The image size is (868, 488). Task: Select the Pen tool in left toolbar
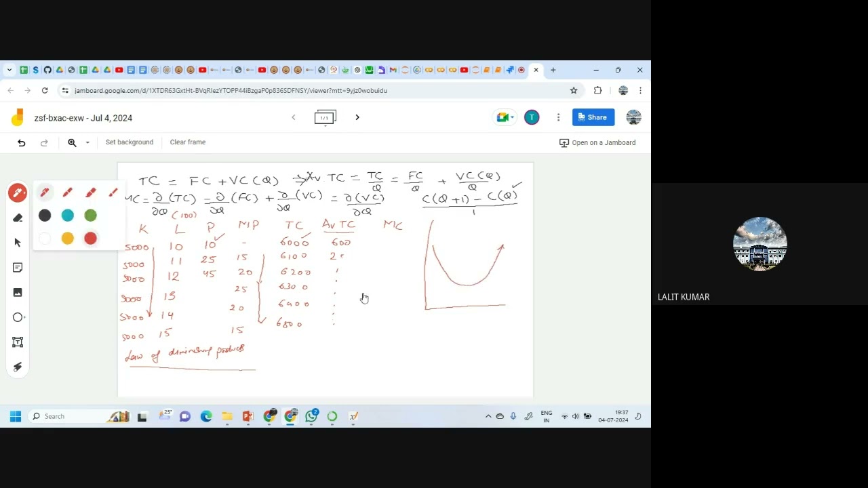pos(18,193)
